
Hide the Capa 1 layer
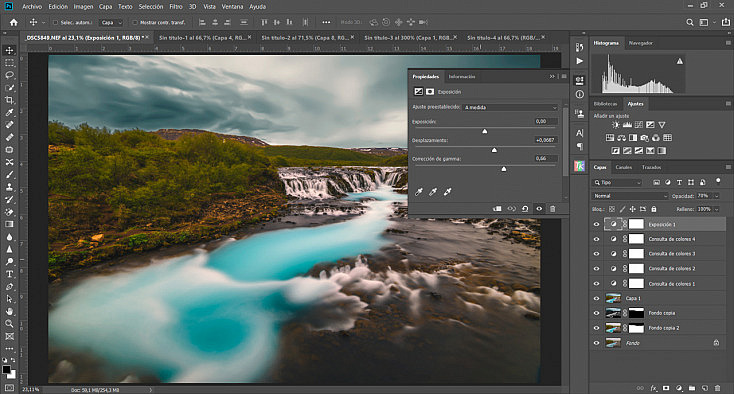click(x=596, y=298)
